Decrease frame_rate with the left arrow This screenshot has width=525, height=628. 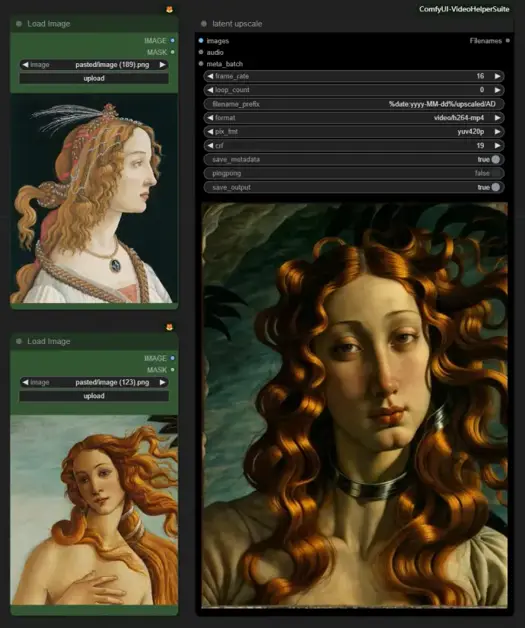[x=210, y=76]
